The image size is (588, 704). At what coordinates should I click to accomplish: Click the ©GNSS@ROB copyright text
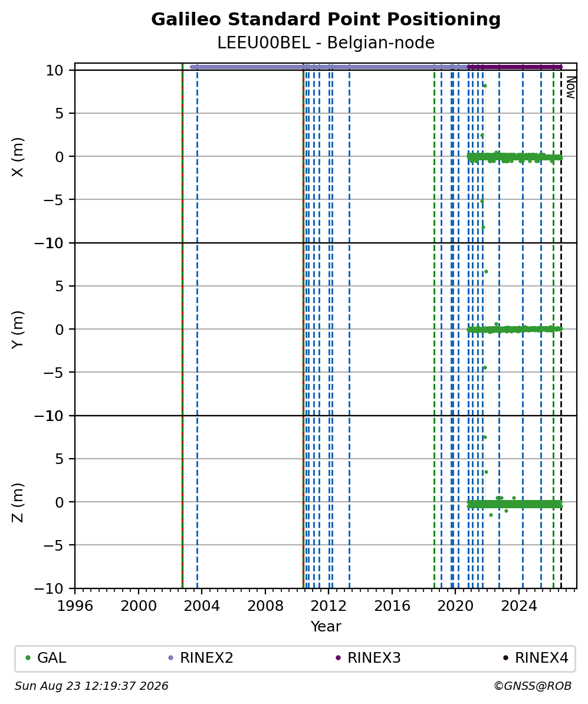click(533, 686)
